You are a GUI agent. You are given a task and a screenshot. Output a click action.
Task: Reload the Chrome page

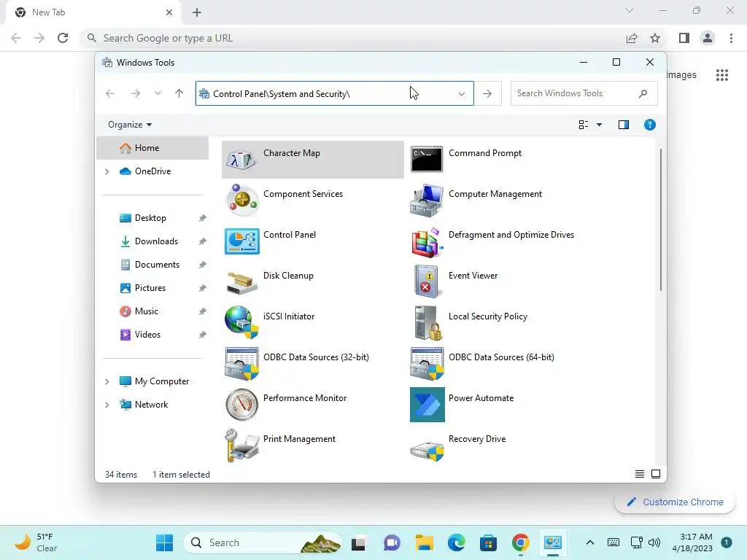[x=63, y=38]
